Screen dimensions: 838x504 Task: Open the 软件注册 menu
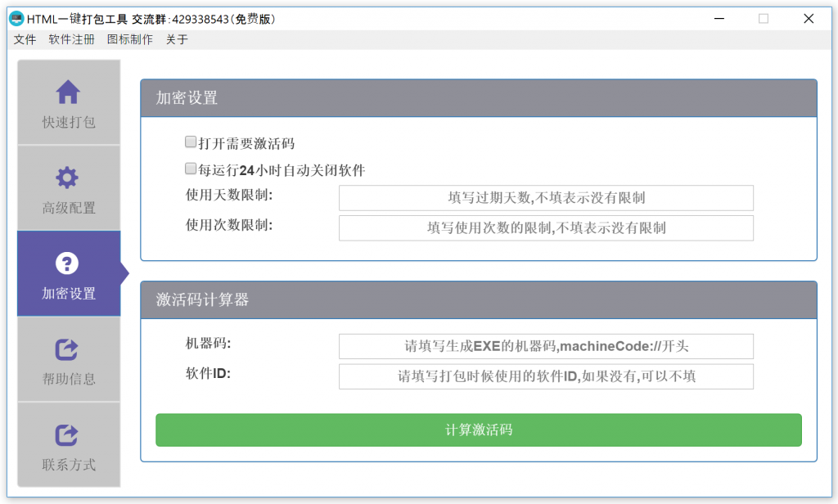(x=71, y=39)
